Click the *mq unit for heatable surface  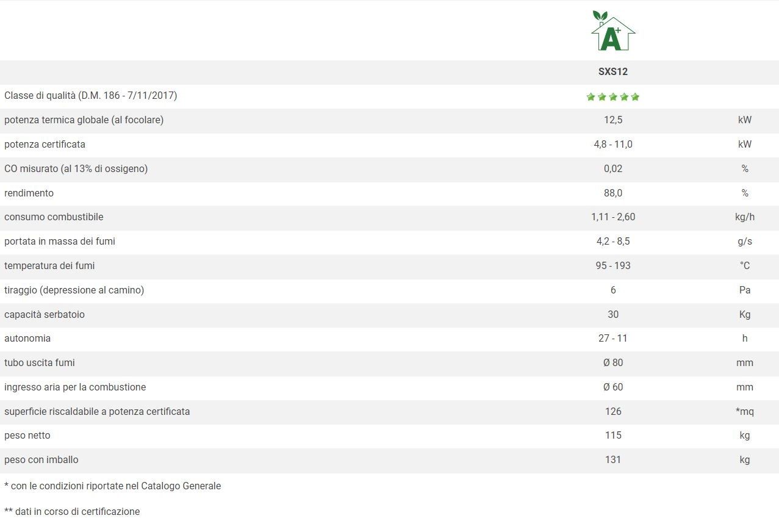pyautogui.click(x=744, y=412)
